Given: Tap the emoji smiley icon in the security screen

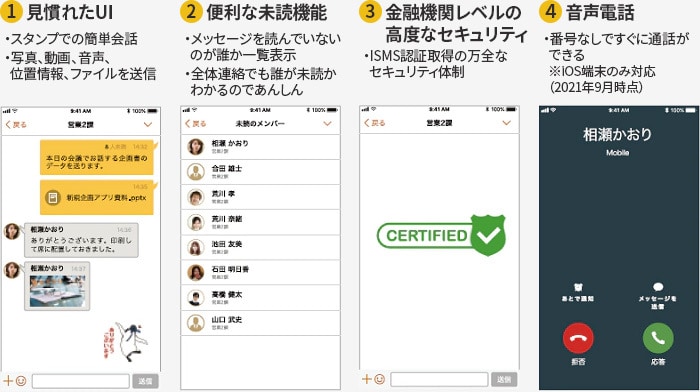Looking at the screenshot, I should [x=379, y=379].
